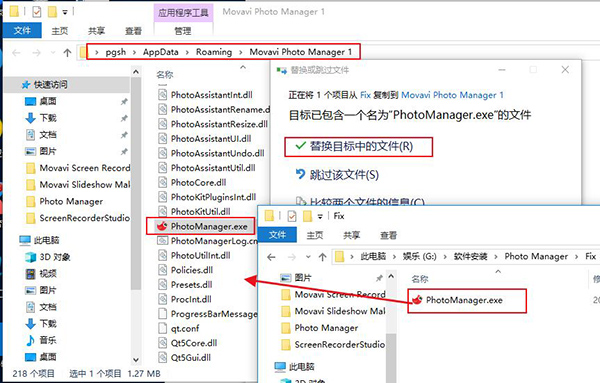The image size is (600, 383).
Task: Select PhotoManager.exe in the Fix window
Action: (x=464, y=300)
